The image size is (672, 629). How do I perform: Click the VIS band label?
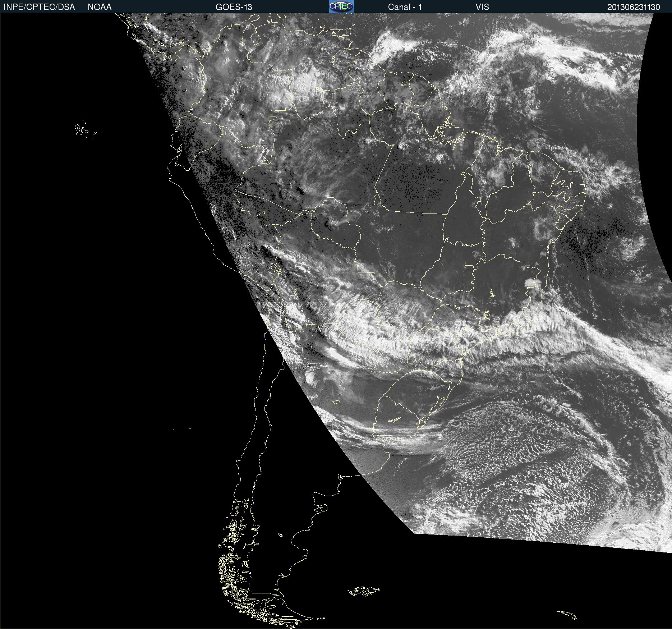coord(482,7)
